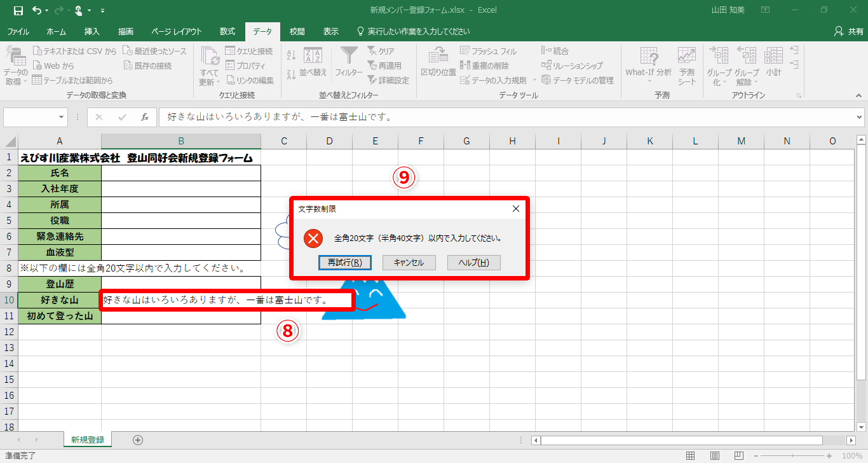Image resolution: width=868 pixels, height=463 pixels.
Task: Choose the From Web (Web から) import
Action: (53, 66)
